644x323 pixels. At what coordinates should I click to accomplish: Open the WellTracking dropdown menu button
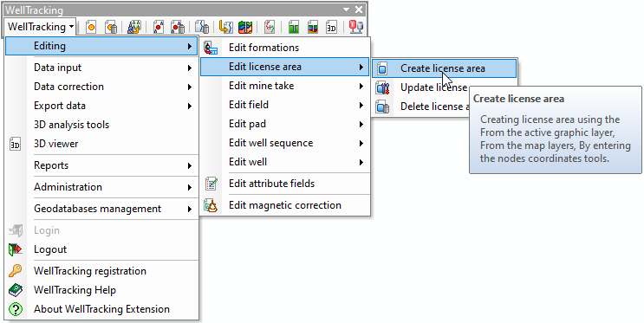pyautogui.click(x=40, y=27)
